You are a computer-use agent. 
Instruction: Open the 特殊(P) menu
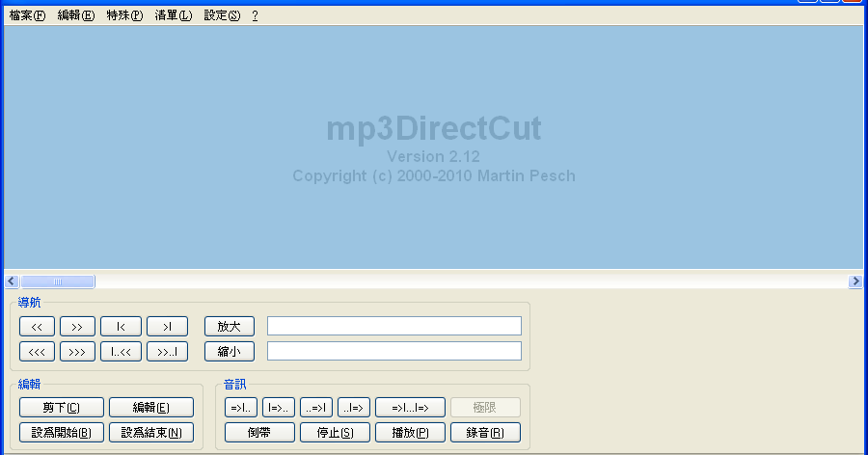[x=124, y=15]
